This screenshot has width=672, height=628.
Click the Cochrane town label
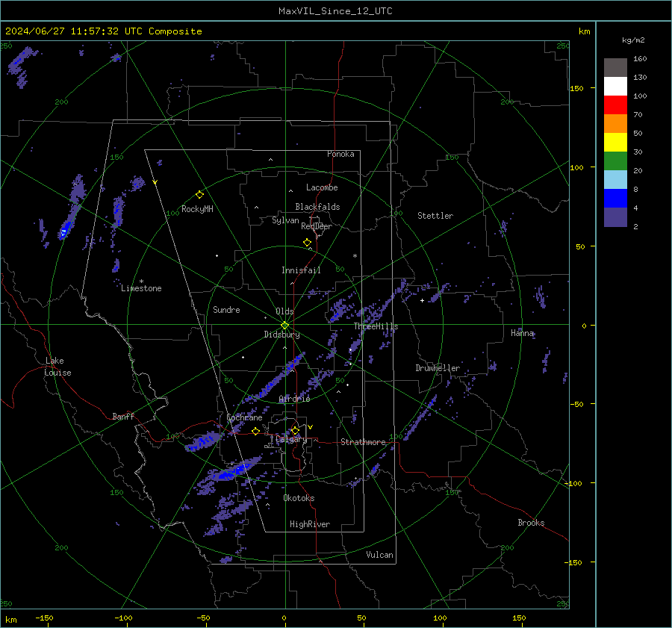tap(244, 417)
